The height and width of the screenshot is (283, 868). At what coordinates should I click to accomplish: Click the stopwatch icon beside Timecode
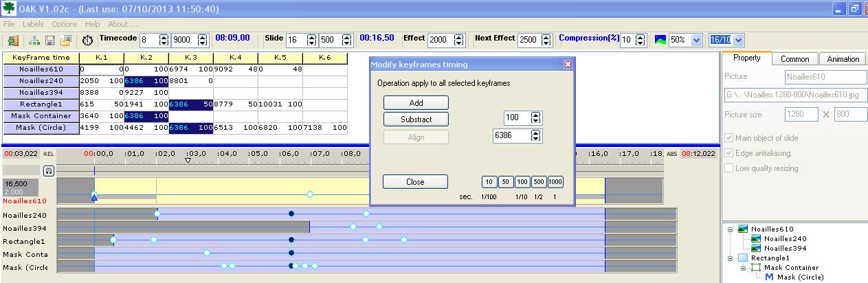tap(87, 41)
